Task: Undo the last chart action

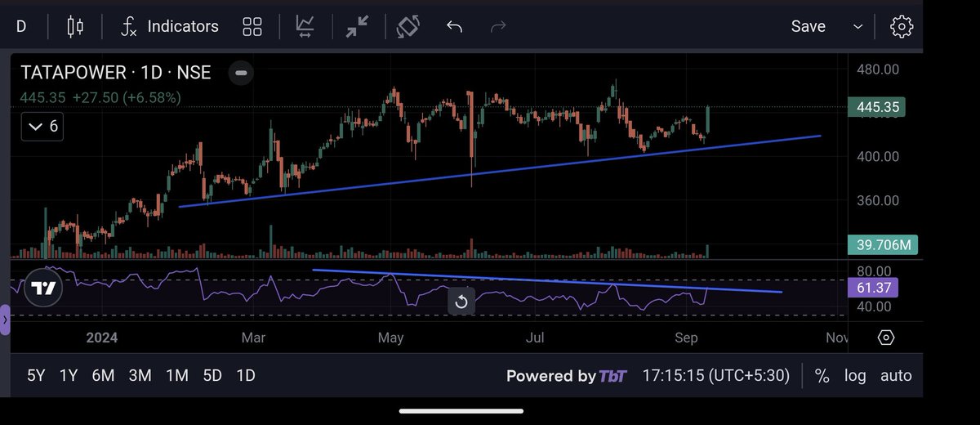Action: pos(455,27)
